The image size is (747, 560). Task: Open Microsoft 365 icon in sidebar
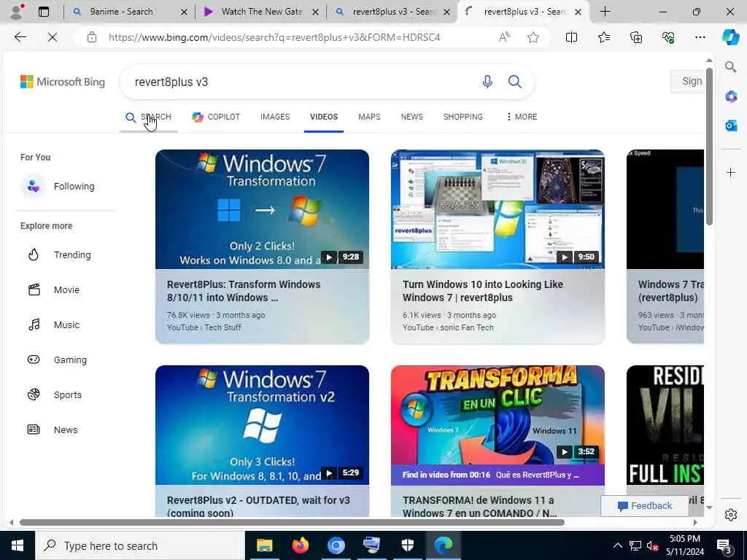tap(731, 97)
